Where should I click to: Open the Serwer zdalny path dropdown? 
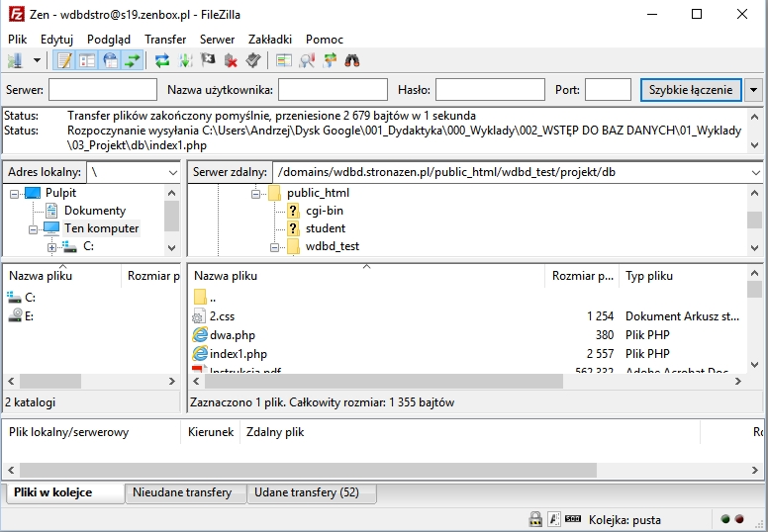pyautogui.click(x=755, y=172)
